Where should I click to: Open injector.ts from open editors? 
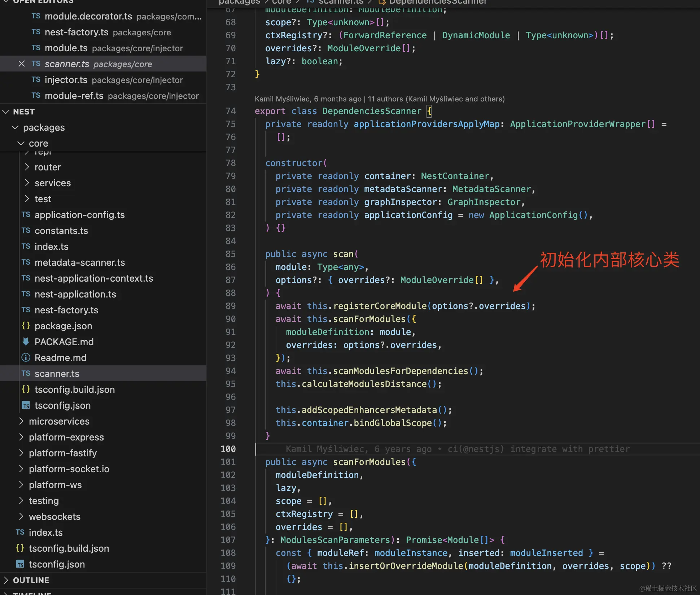pos(66,80)
